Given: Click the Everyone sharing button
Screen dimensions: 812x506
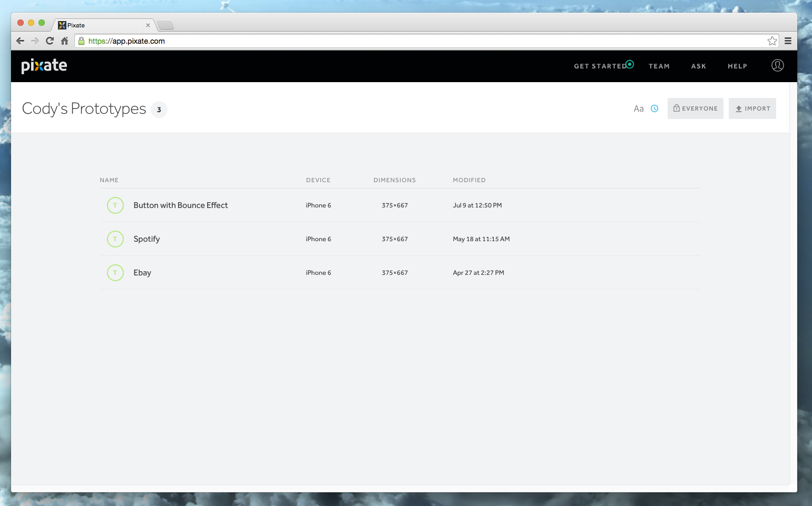Looking at the screenshot, I should (x=695, y=108).
